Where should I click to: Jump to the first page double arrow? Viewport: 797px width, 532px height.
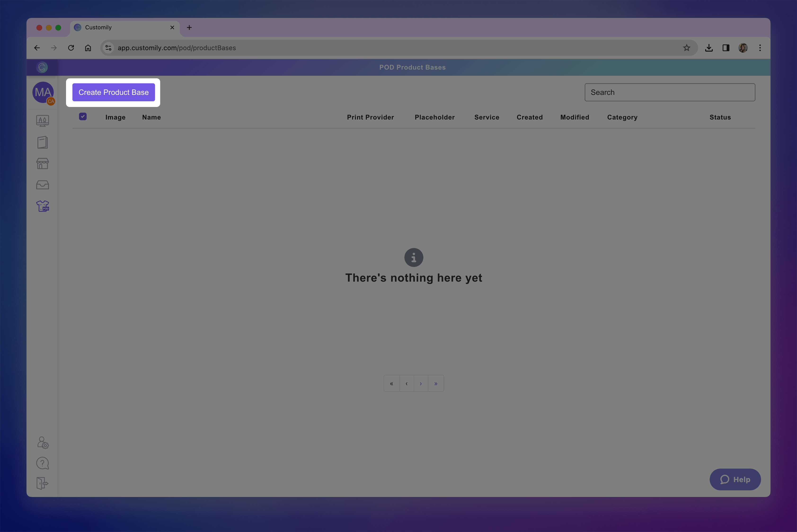[392, 383]
